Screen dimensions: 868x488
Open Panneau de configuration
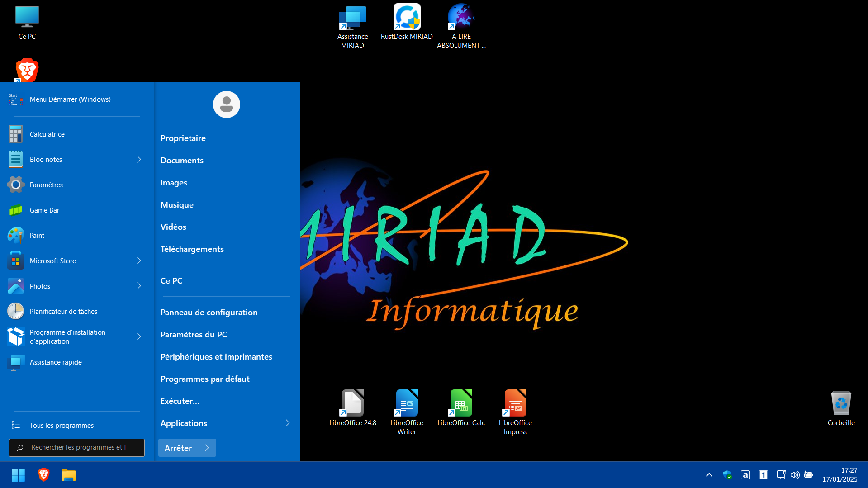(x=209, y=313)
